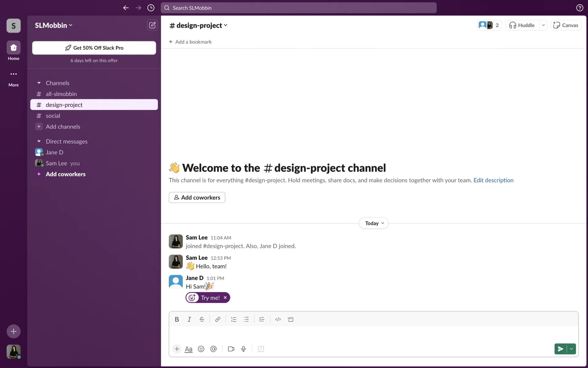Toggle strikethrough formatting
This screenshot has width=588, height=368.
pyautogui.click(x=202, y=319)
